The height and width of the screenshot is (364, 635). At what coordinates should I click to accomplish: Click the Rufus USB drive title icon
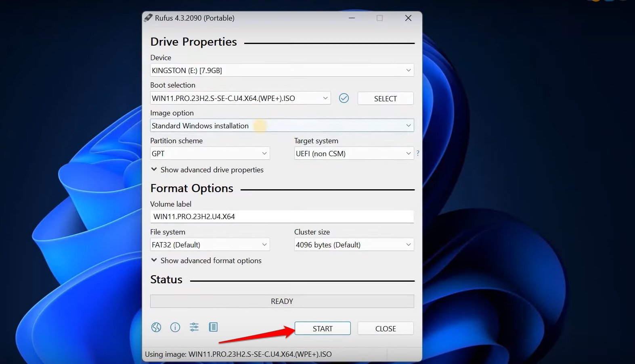[148, 18]
